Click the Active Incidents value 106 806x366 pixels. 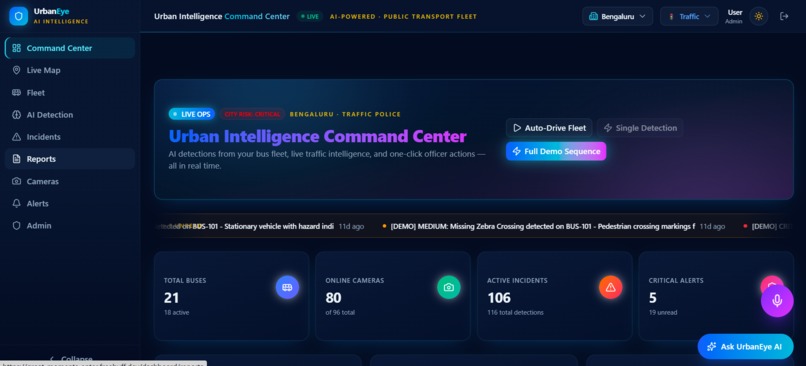(499, 298)
